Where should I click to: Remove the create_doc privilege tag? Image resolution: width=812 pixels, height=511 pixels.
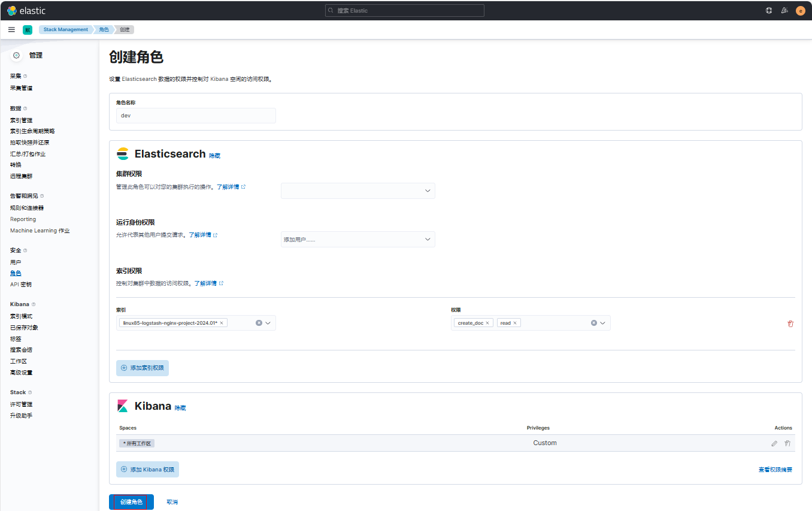[x=487, y=323]
